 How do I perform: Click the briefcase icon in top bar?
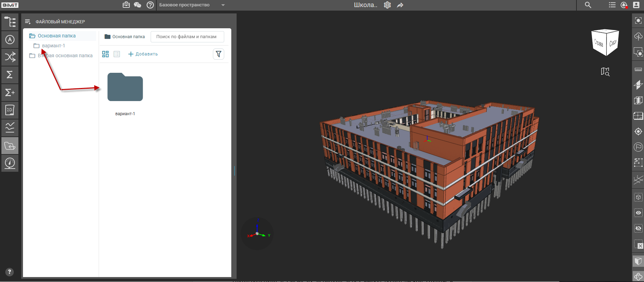click(126, 5)
